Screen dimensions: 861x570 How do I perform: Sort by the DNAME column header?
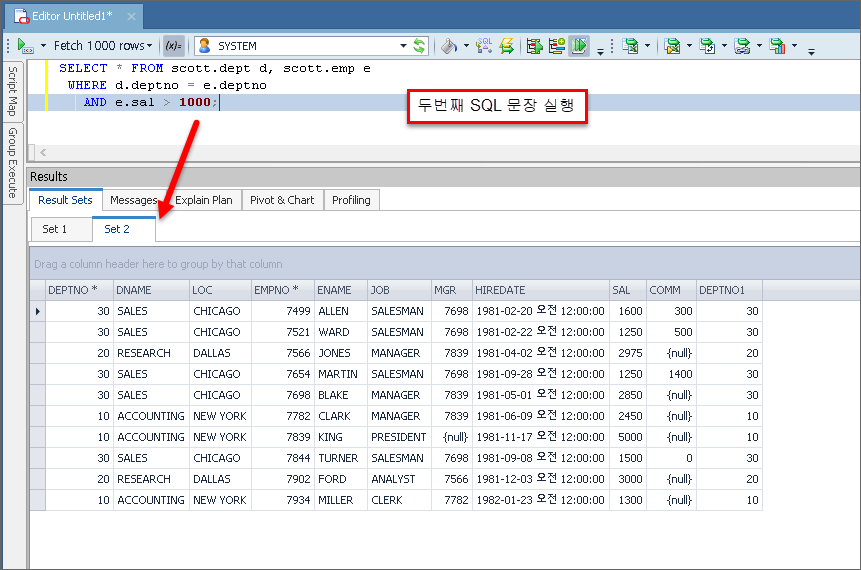pos(151,290)
